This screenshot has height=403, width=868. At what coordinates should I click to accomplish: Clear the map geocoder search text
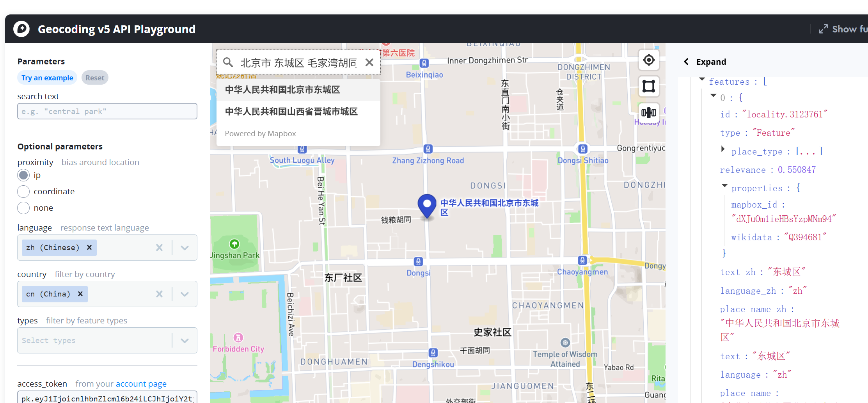(369, 62)
